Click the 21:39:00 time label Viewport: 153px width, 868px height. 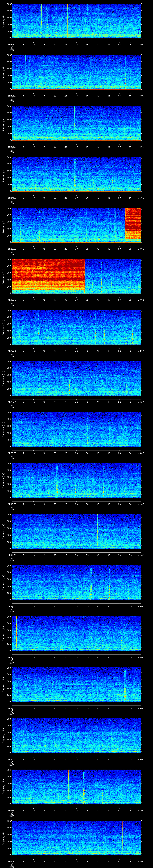click(x=12, y=453)
